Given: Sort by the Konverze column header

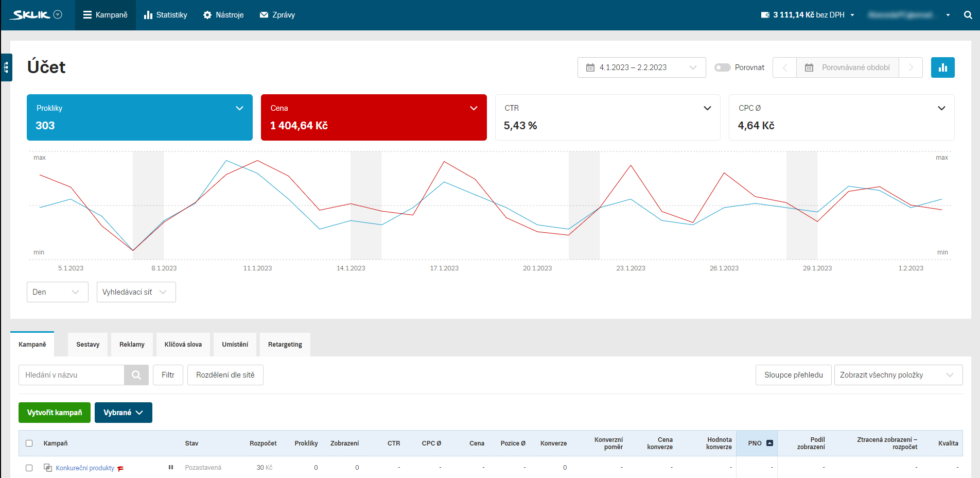Looking at the screenshot, I should point(553,443).
